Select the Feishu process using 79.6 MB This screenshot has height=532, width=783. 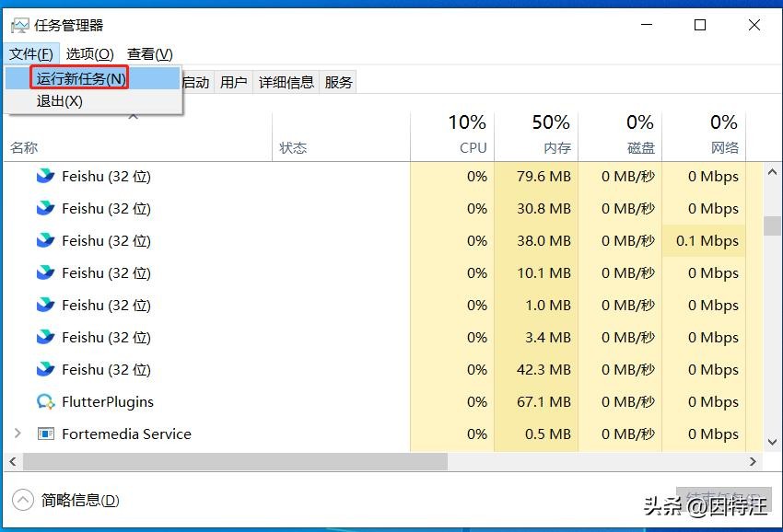(106, 177)
